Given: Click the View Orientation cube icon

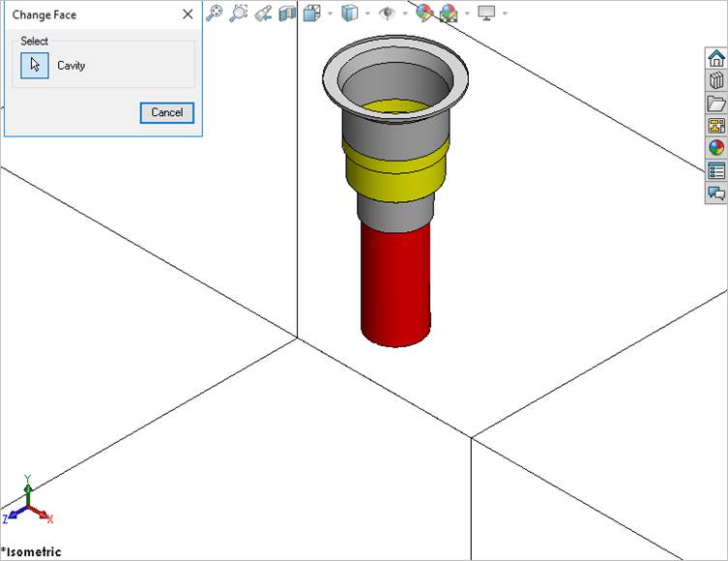Looking at the screenshot, I should pyautogui.click(x=312, y=13).
